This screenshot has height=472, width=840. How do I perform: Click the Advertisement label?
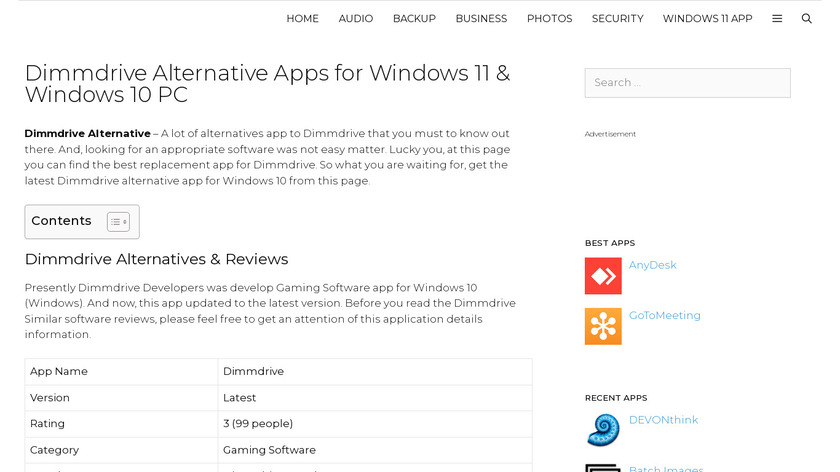(610, 134)
